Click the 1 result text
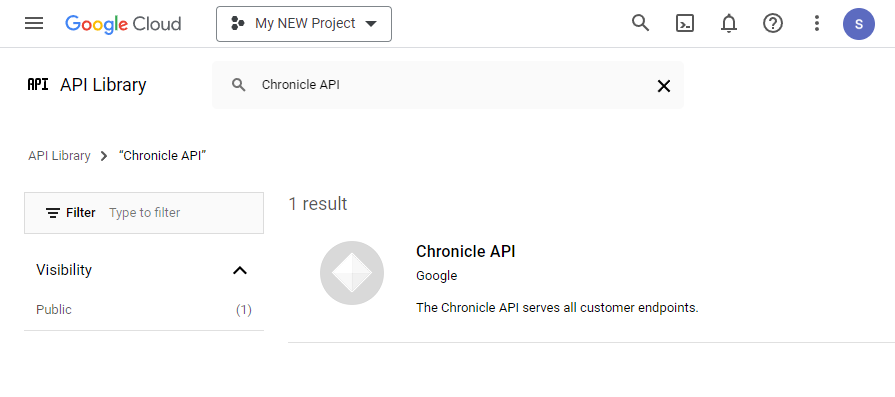The height and width of the screenshot is (397, 895). [318, 204]
